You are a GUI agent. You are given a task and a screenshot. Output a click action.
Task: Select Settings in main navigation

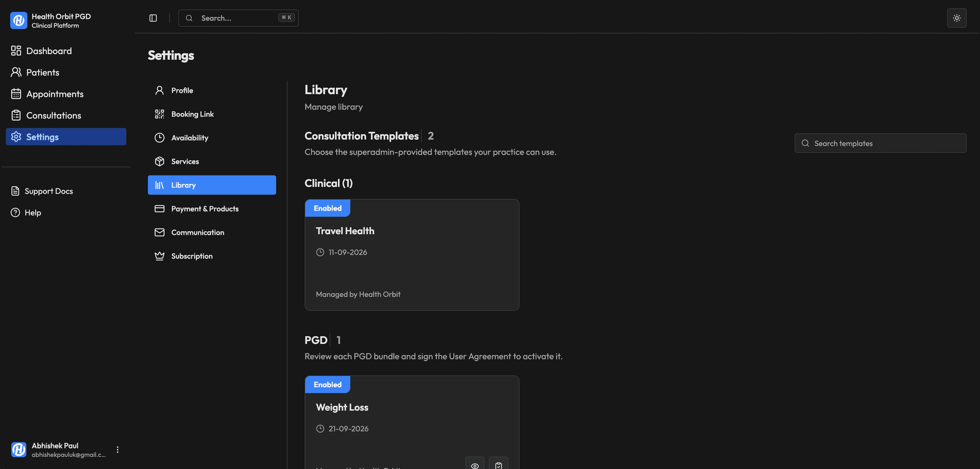(66, 137)
